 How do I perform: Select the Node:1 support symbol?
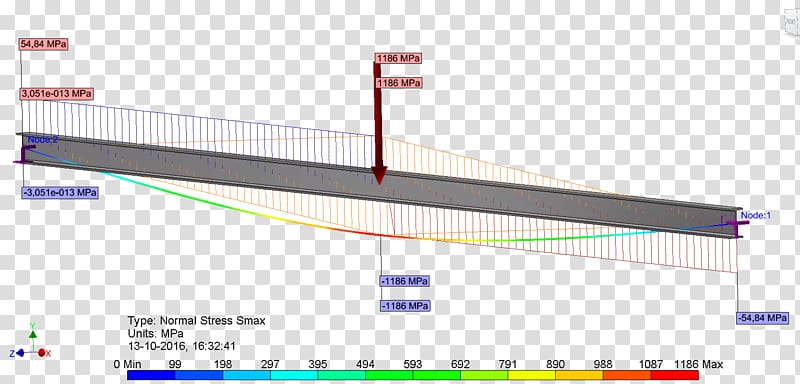pyautogui.click(x=737, y=226)
